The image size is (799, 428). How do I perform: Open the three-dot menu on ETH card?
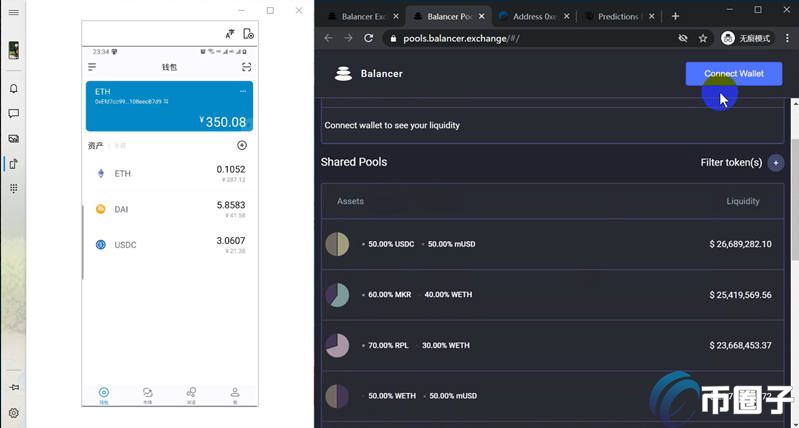point(243,91)
